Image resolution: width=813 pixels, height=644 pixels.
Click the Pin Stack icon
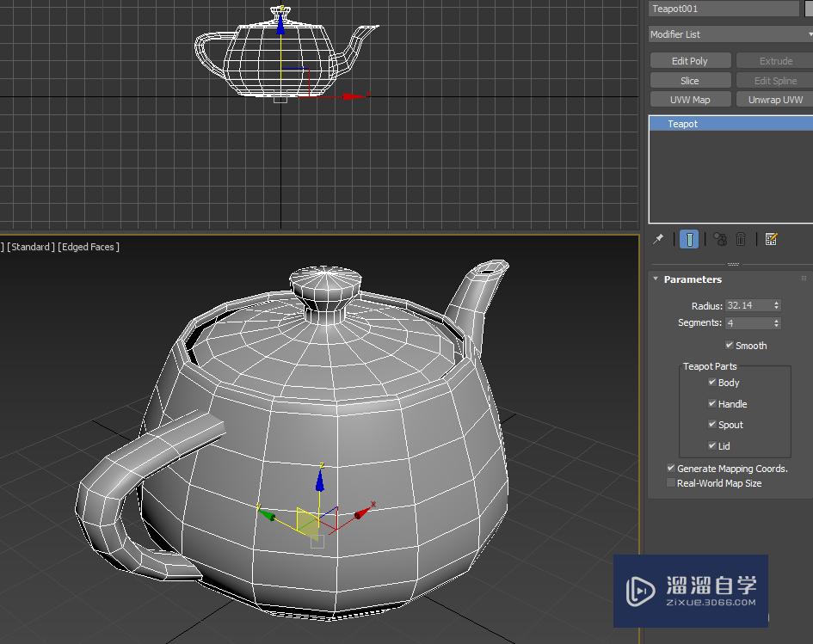[659, 239]
